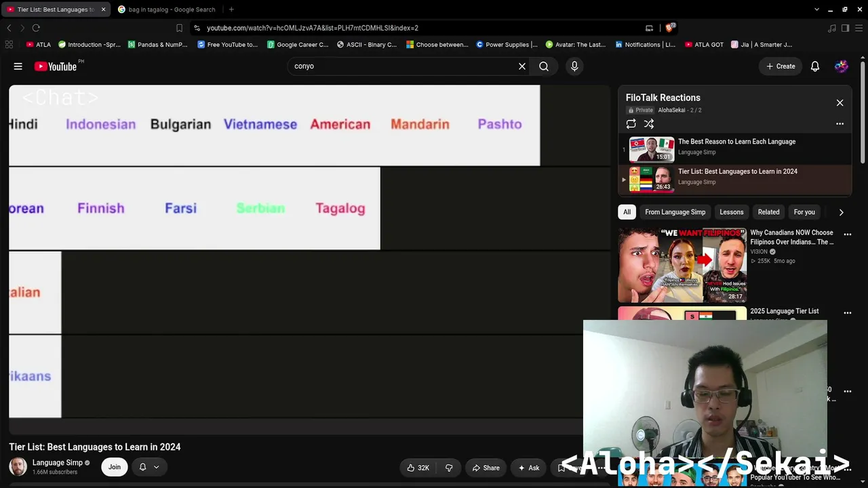Image resolution: width=868 pixels, height=488 pixels.
Task: Open the YouTube guide hamburger menu
Action: click(x=18, y=66)
